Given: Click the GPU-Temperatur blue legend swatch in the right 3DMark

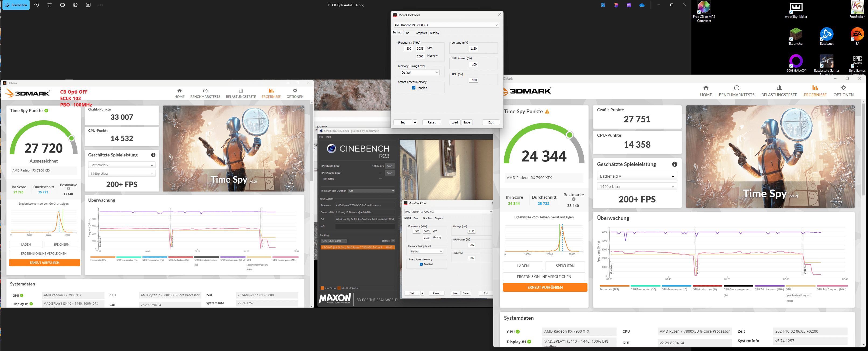Looking at the screenshot, I should 676,286.
